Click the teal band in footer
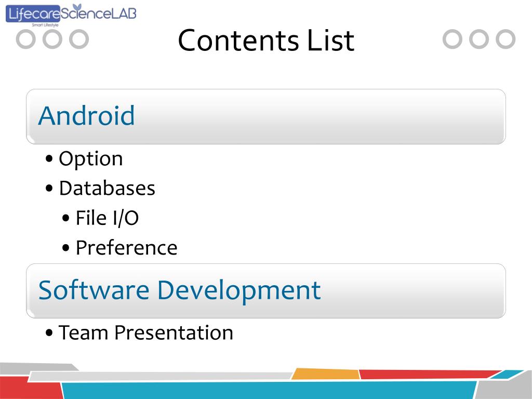 click(268, 390)
